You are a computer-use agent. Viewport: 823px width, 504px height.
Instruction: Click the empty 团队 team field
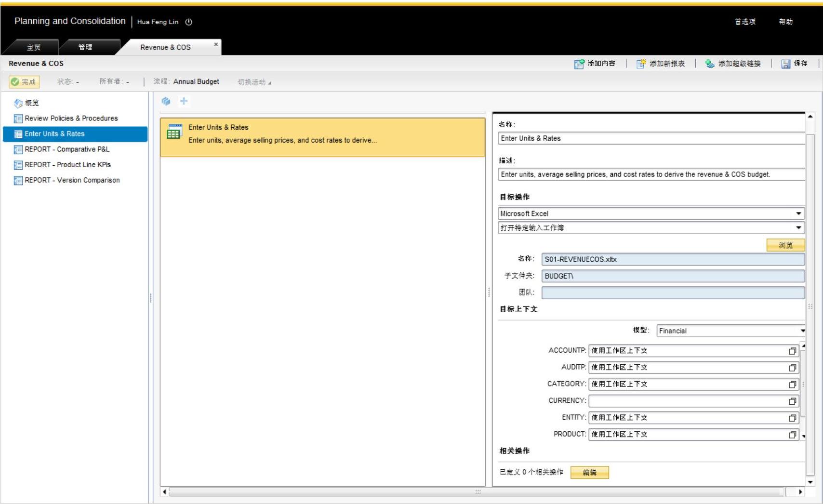click(673, 292)
